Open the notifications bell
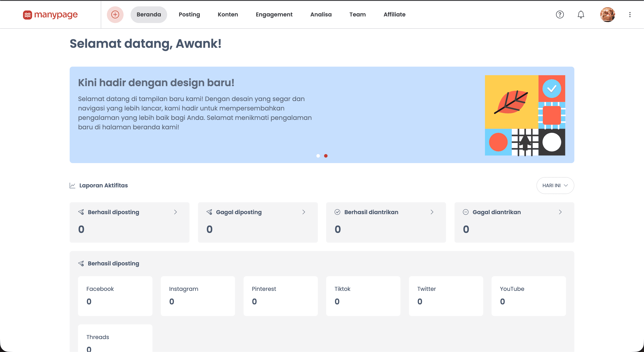The height and width of the screenshot is (352, 644). coord(581,14)
